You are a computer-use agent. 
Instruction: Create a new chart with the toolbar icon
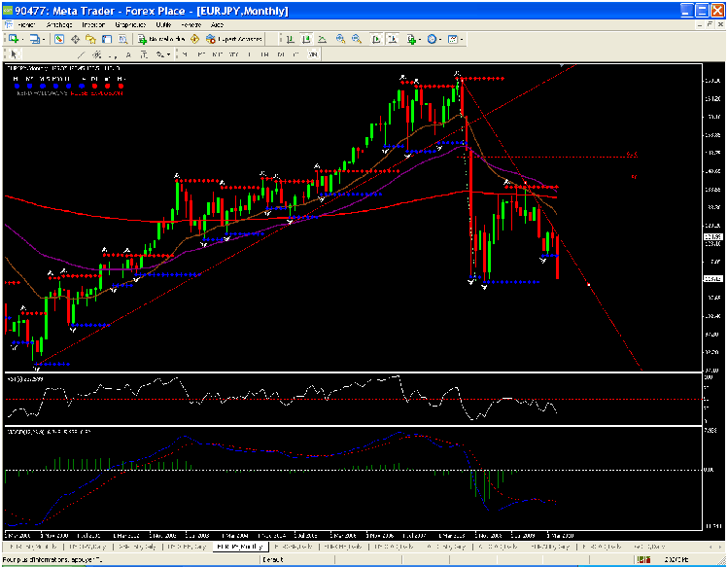click(x=14, y=39)
